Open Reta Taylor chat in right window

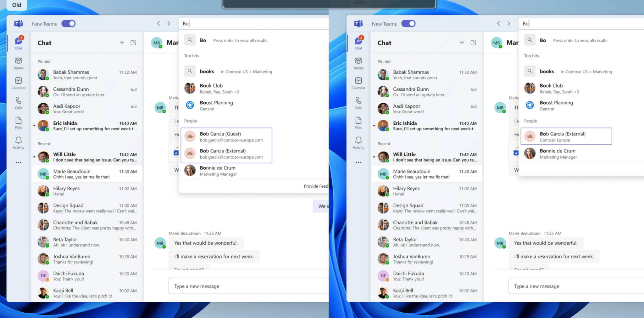[x=427, y=242]
